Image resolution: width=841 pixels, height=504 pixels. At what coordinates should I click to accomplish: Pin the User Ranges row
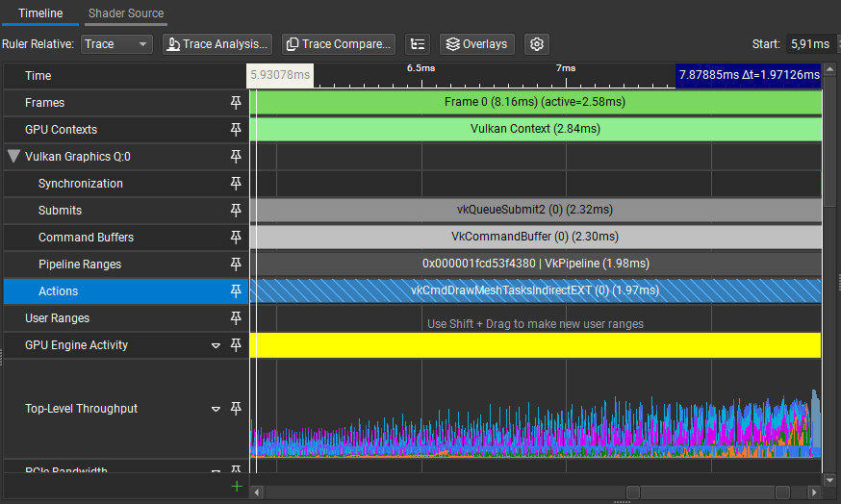pyautogui.click(x=236, y=318)
